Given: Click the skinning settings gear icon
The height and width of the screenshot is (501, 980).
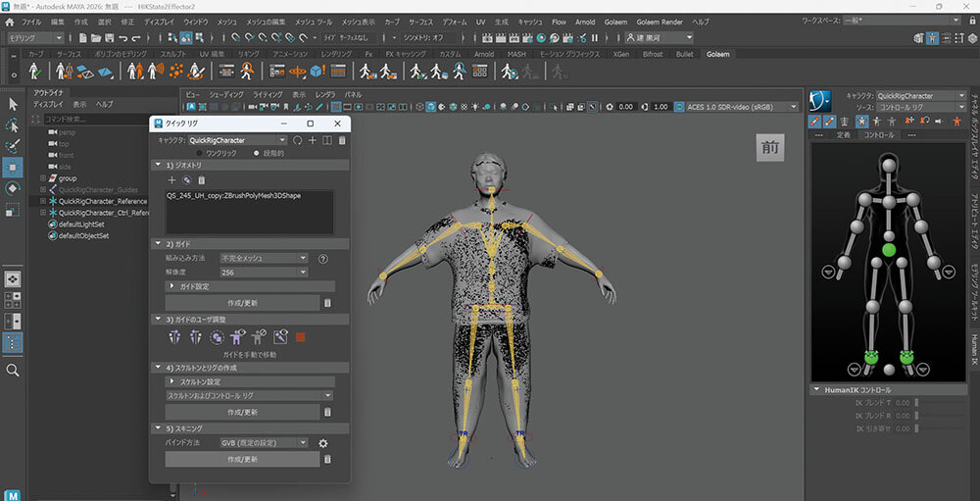Looking at the screenshot, I should 322,443.
